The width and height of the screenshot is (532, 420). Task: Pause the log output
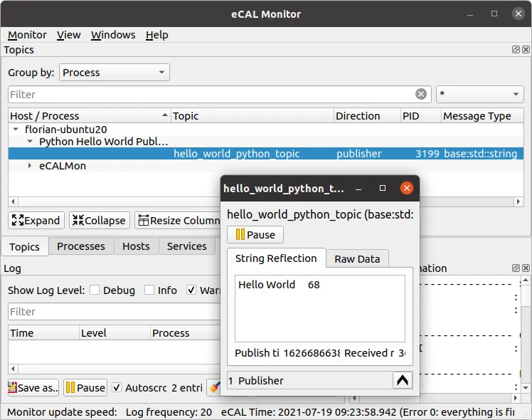pyautogui.click(x=85, y=388)
